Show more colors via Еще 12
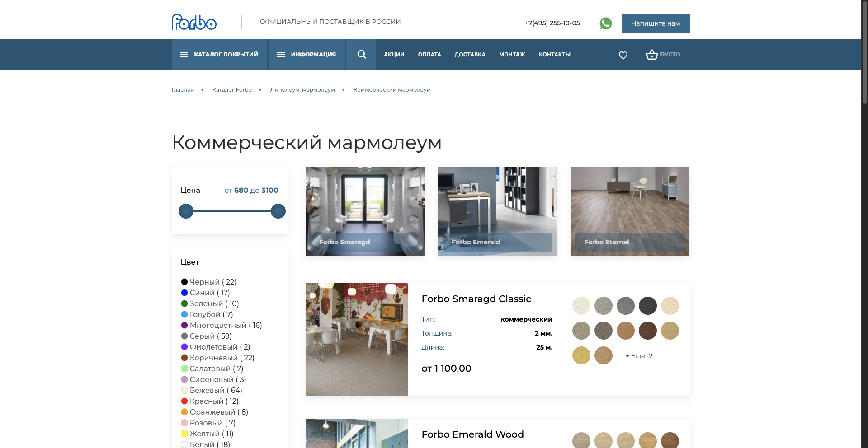The height and width of the screenshot is (448, 868). tap(639, 356)
